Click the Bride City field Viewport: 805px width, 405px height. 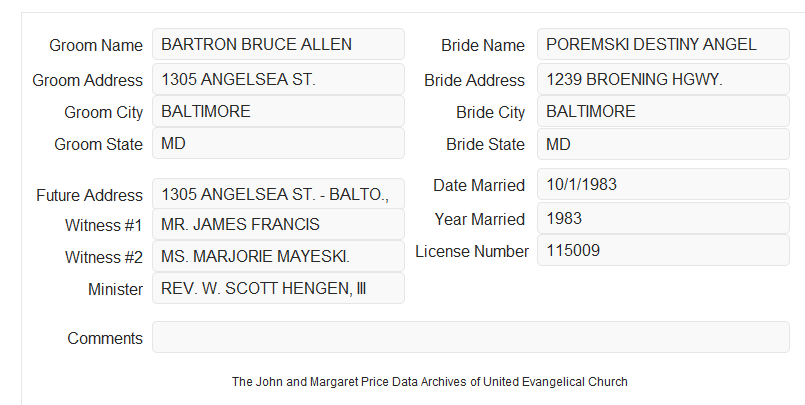pos(663,111)
